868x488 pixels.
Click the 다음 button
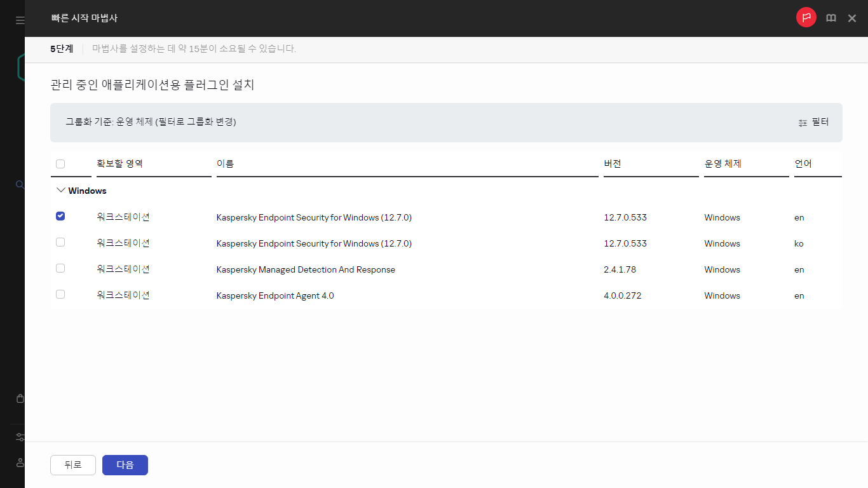click(x=125, y=465)
